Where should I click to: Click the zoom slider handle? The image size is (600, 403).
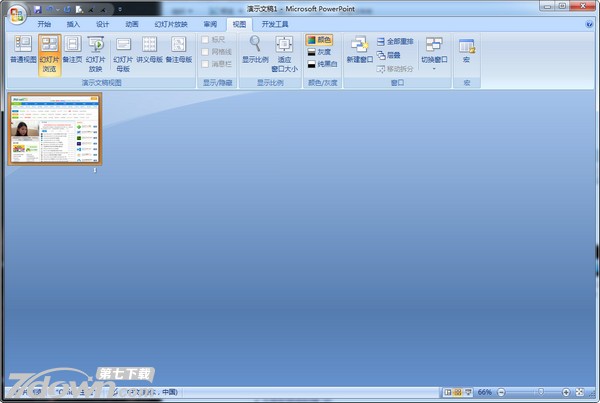click(x=541, y=392)
